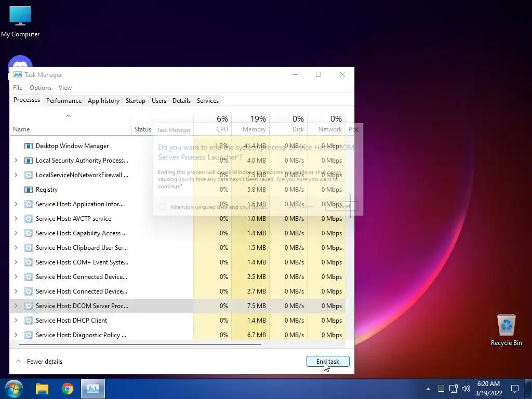This screenshot has width=532, height=399.
Task: Sort by the Memory column header
Action: coord(250,124)
